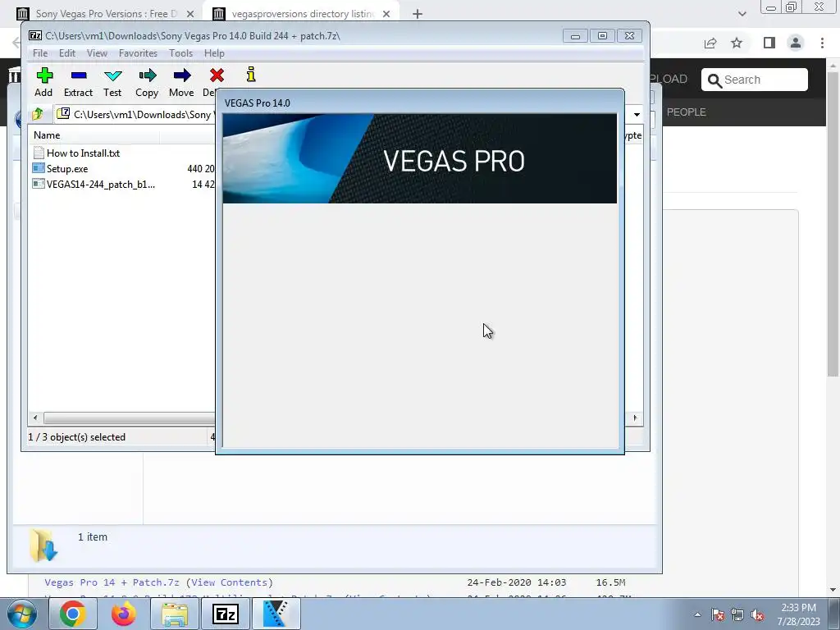Select Setup.exe in the archive list
Screen dimensions: 840x630
pos(60,169)
